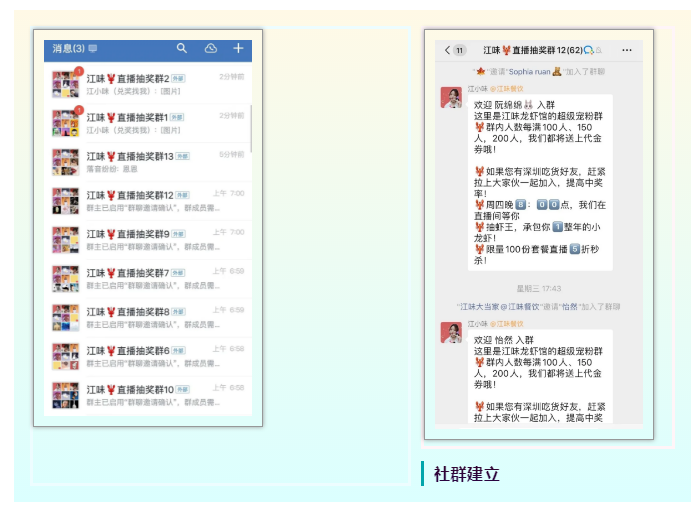
Task: Open the 江味直播抽奖群1 conversation
Action: pos(148,123)
